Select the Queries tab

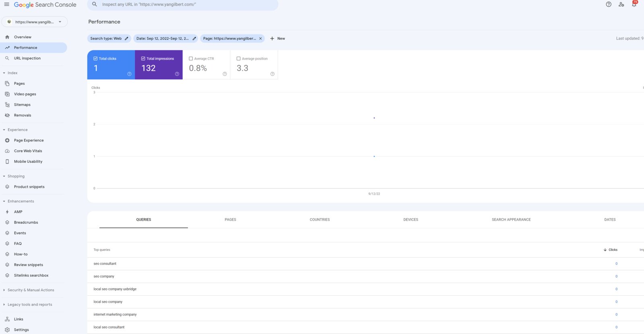tap(144, 220)
